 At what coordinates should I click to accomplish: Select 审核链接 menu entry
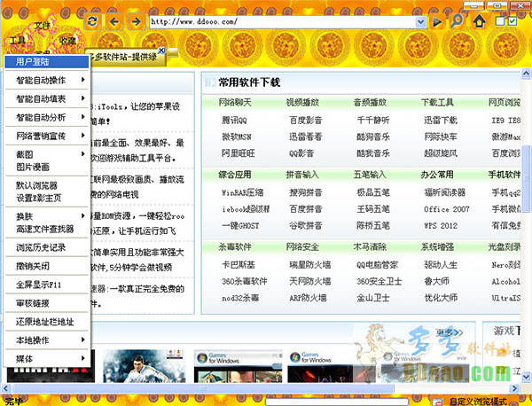pyautogui.click(x=47, y=303)
